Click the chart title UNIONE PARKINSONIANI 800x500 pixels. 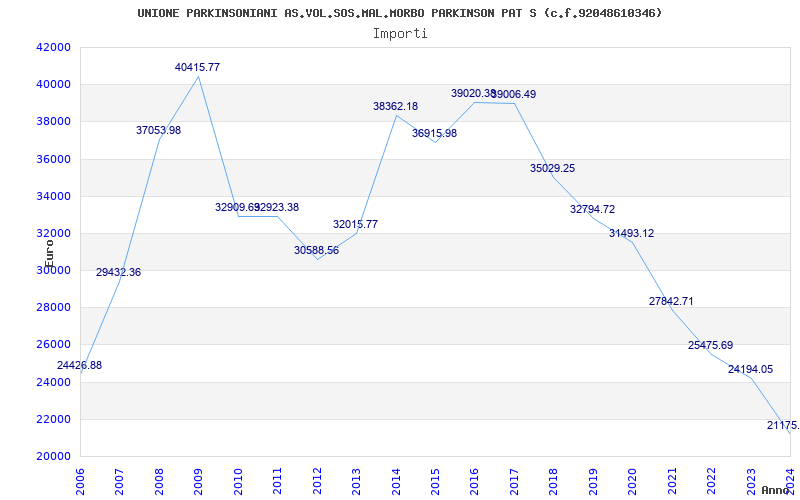400,13
